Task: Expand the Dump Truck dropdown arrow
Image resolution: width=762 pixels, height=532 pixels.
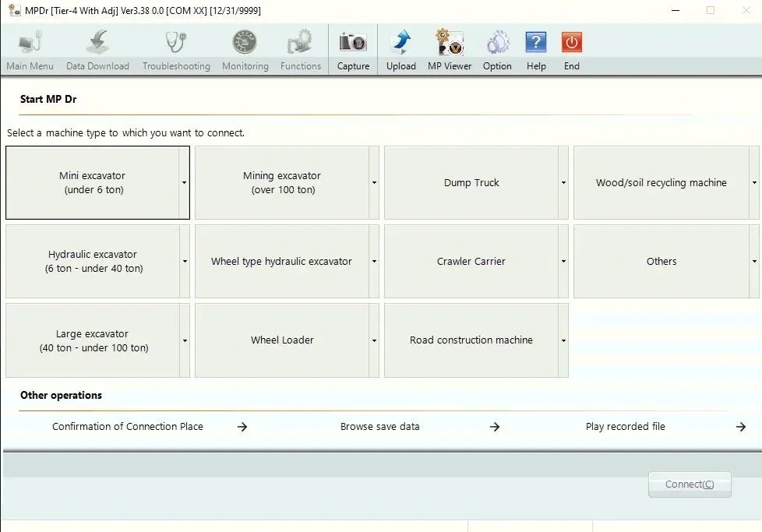Action: tap(563, 183)
